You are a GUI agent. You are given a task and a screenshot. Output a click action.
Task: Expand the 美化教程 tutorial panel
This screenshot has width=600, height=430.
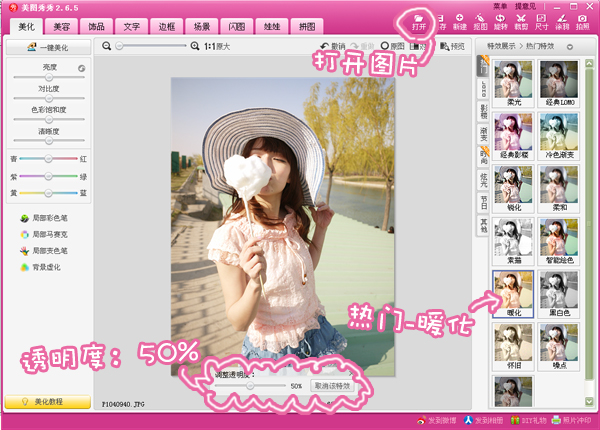pyautogui.click(x=48, y=401)
